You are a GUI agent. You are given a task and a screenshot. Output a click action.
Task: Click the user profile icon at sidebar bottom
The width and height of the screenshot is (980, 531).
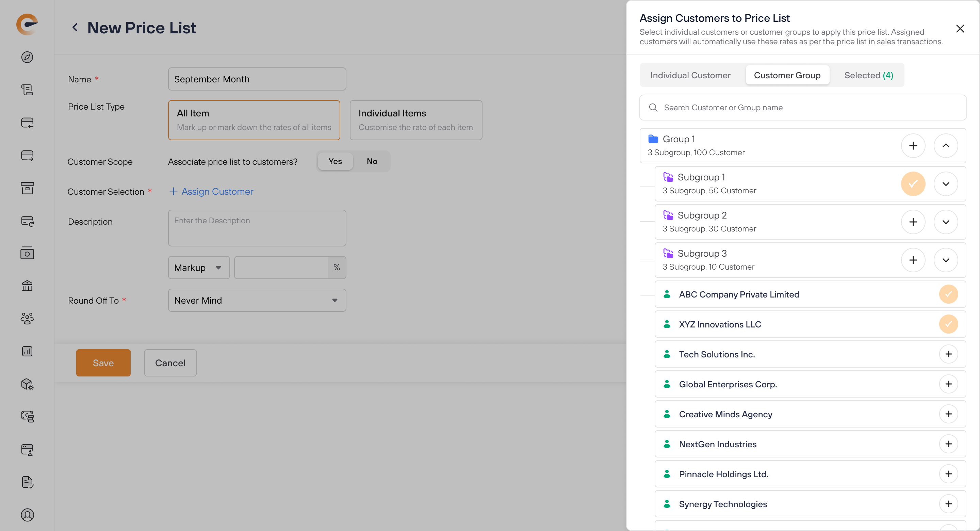27,515
